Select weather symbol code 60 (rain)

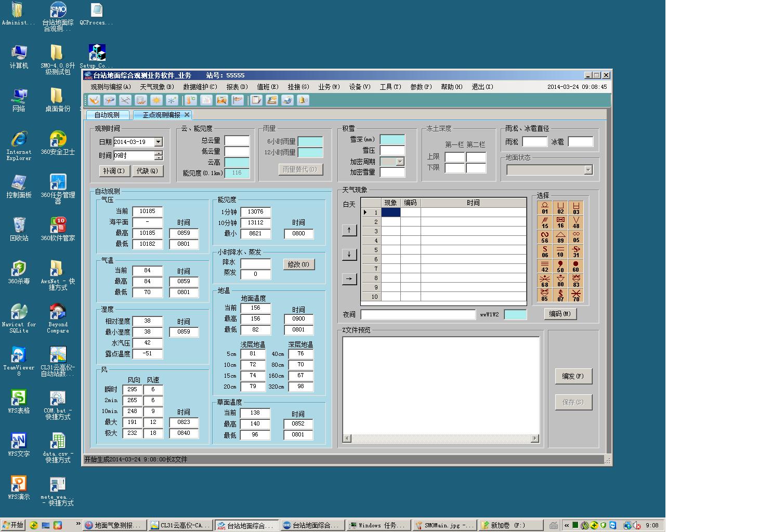575,266
